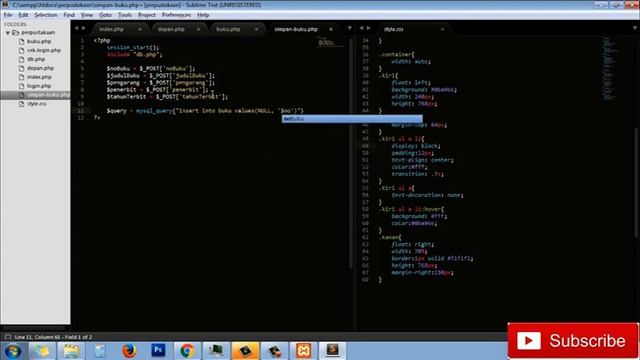Close the buku.php tab
Viewport: 640px width, 360px height.
pos(256,29)
